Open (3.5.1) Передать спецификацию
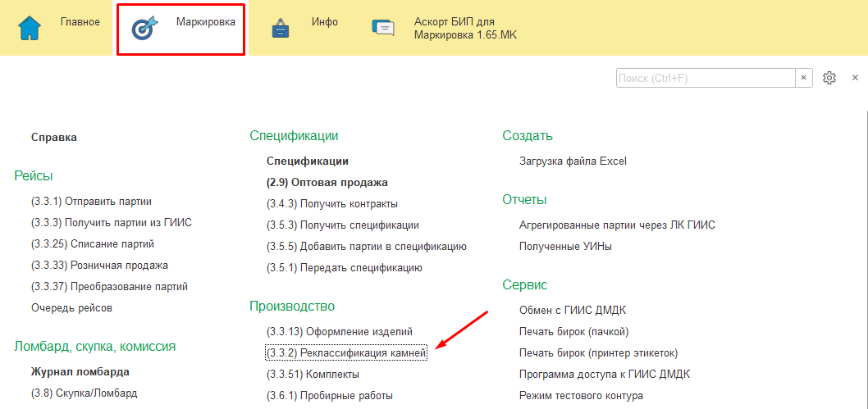The image size is (868, 409). (x=345, y=268)
